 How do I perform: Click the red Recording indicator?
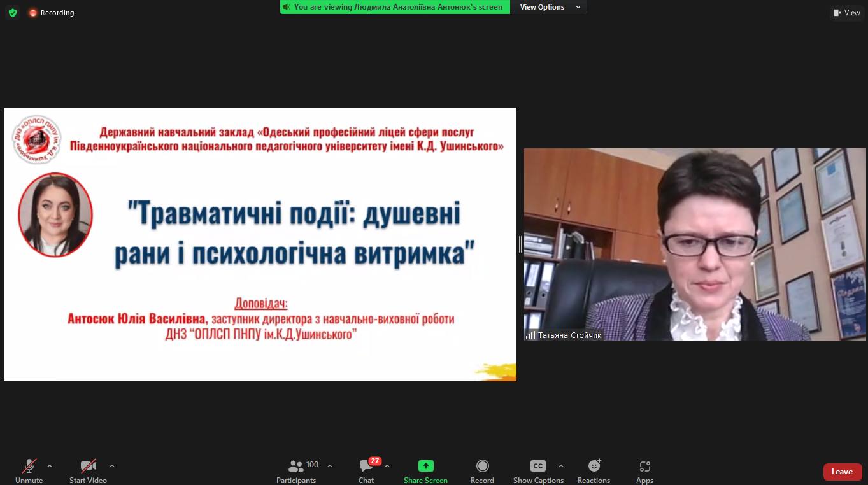[x=52, y=13]
